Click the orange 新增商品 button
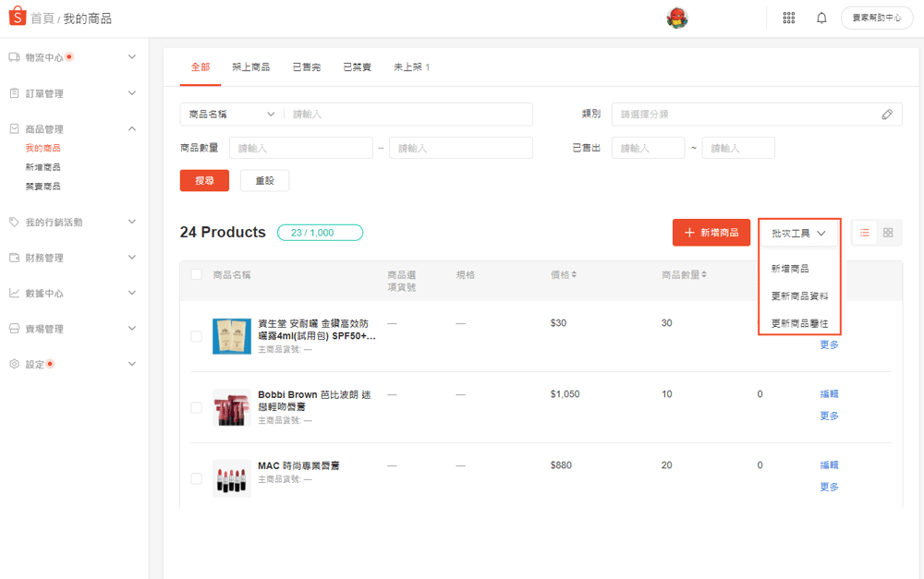The width and height of the screenshot is (924, 579). tap(711, 233)
